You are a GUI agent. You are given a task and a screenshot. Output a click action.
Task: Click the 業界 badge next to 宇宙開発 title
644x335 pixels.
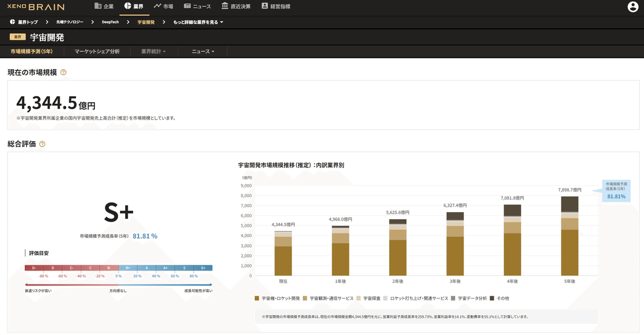(x=18, y=38)
